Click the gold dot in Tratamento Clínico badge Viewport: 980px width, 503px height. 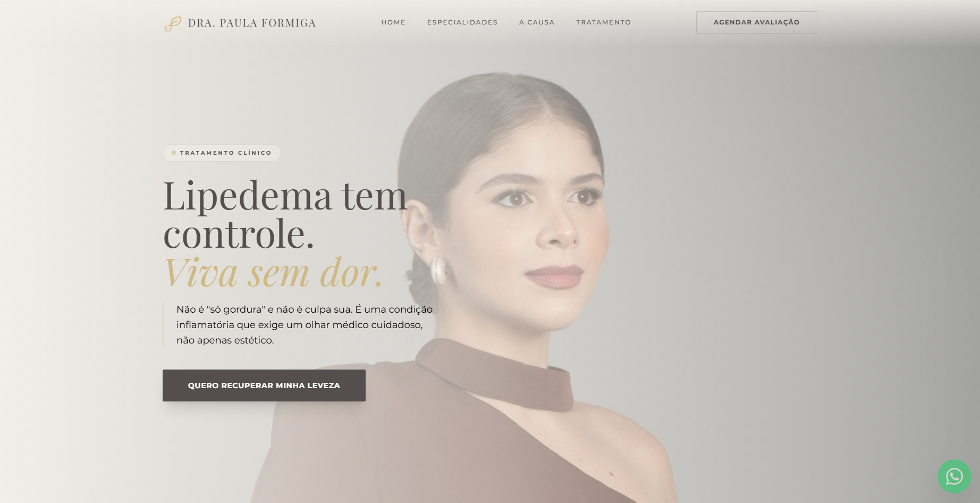click(174, 153)
